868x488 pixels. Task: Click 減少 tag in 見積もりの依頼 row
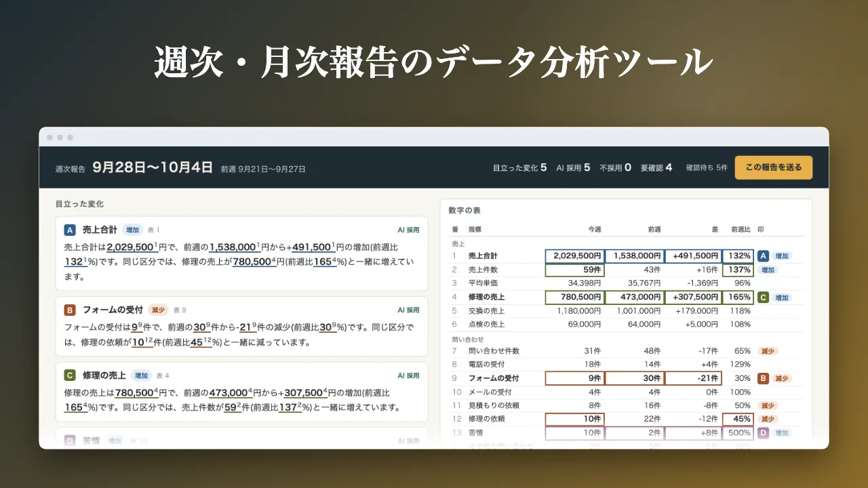tap(767, 405)
